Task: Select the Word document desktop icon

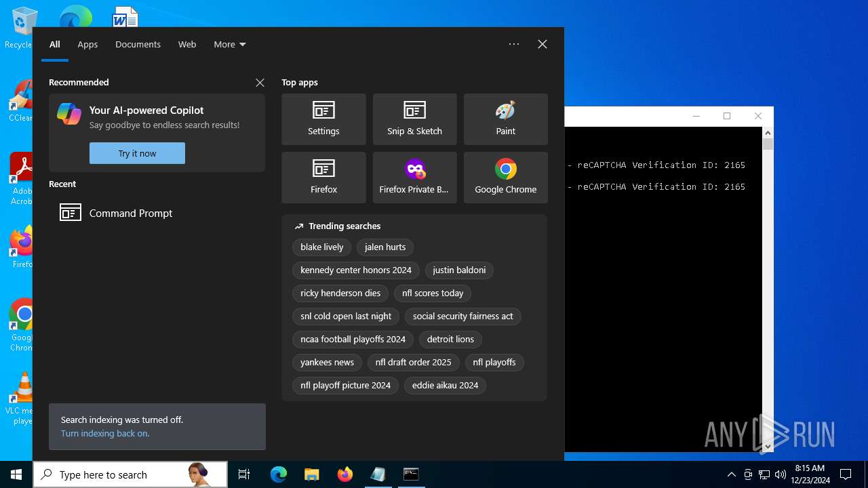Action: 125,17
